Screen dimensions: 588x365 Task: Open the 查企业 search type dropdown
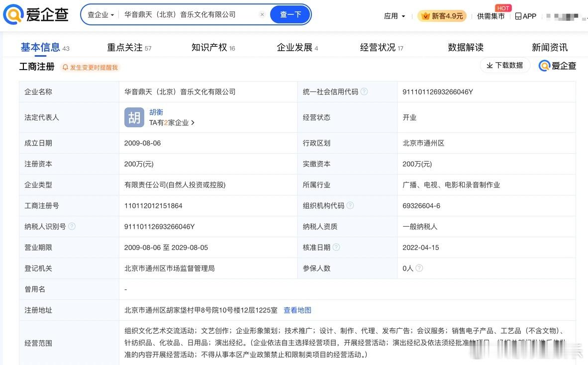pyautogui.click(x=100, y=14)
